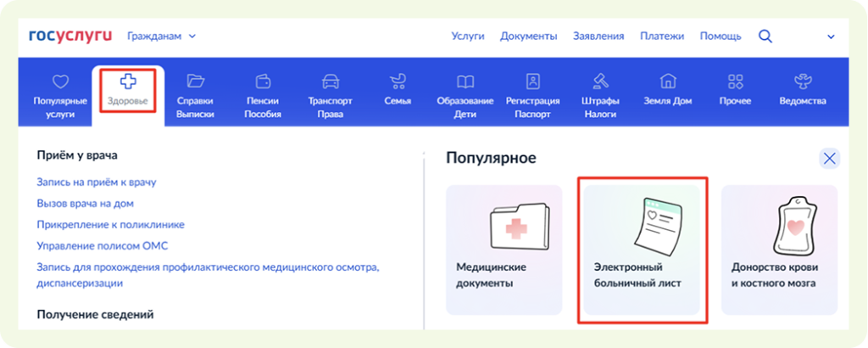
Task: Open the Ведомства eagle emblem icon
Action: 803,82
